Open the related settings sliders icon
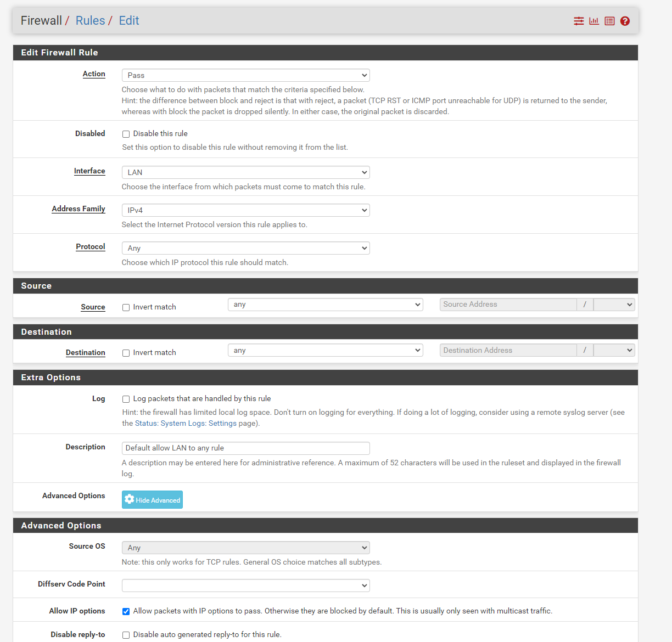Viewport: 672px width, 642px height. click(x=579, y=21)
